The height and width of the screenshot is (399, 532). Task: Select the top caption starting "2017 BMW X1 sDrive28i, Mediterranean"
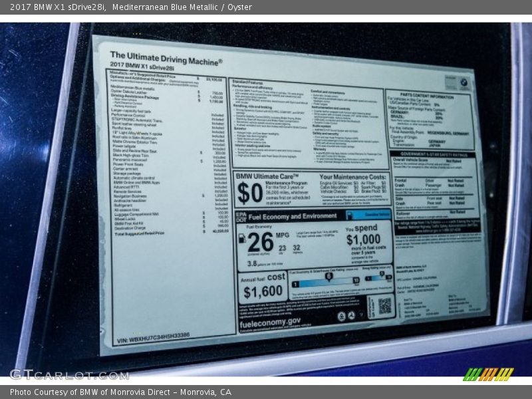(x=131, y=7)
